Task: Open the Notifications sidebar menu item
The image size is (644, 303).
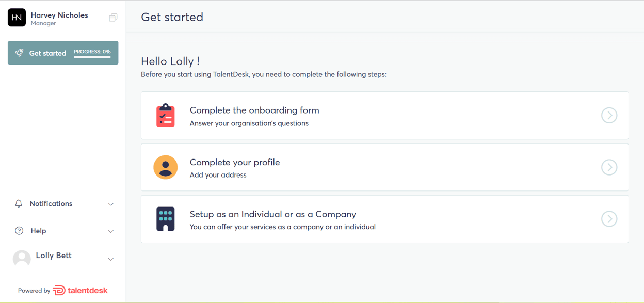Action: (x=51, y=204)
